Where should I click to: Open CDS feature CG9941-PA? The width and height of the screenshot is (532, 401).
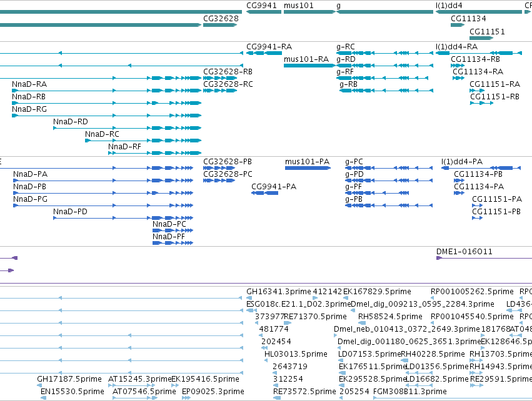[x=274, y=187]
